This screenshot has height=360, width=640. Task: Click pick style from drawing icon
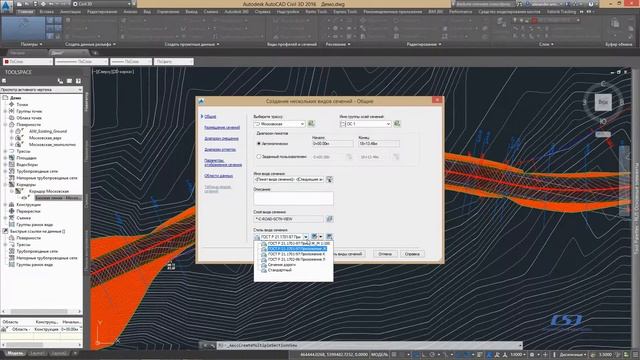(329, 237)
